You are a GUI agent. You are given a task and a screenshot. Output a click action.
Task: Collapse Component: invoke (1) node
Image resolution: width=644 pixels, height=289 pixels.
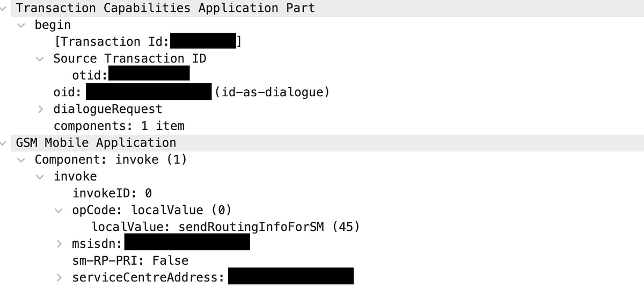coord(21,160)
